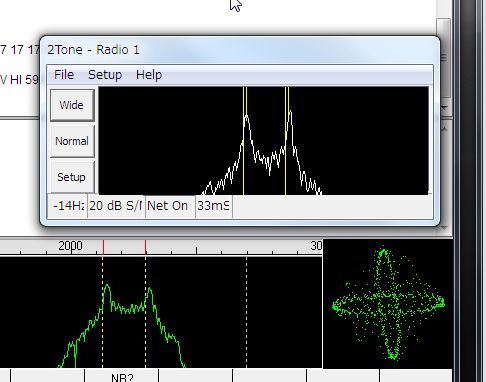Click the left red mark marker on ruler

[x=103, y=247]
